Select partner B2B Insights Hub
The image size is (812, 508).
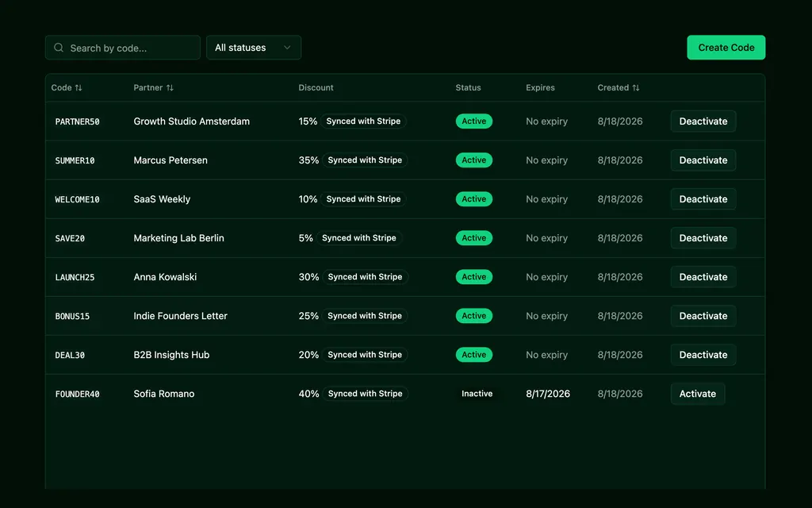point(171,355)
